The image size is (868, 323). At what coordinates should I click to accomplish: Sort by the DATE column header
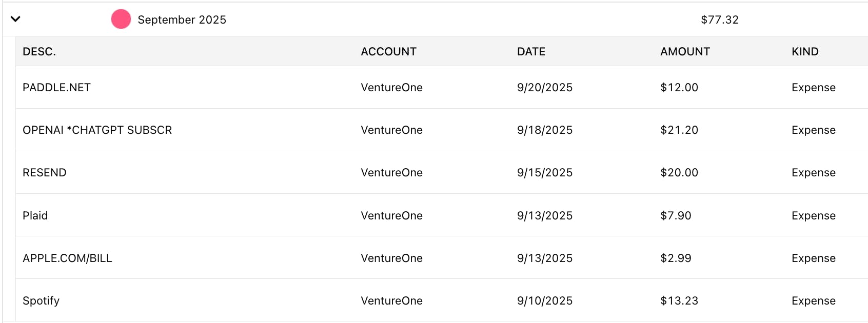(x=531, y=52)
